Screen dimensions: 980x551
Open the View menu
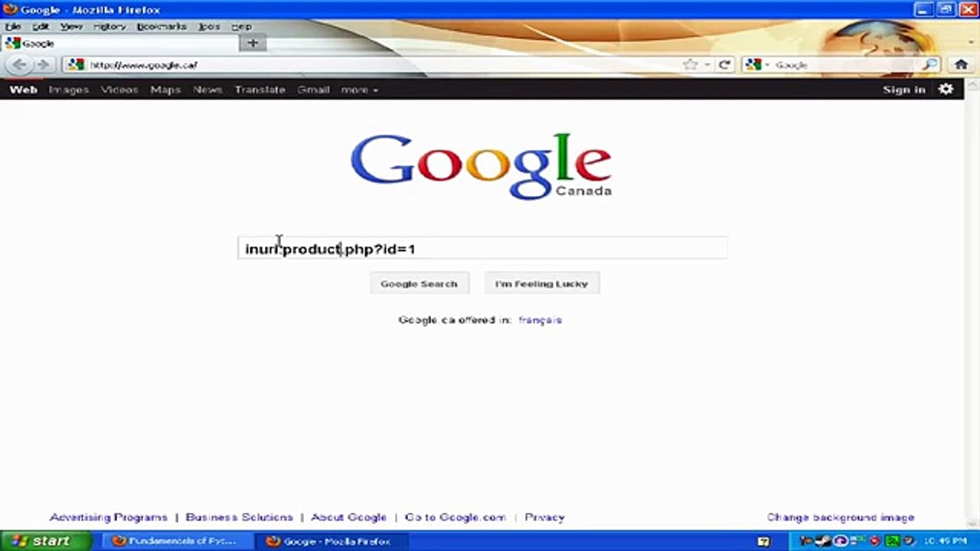(x=71, y=26)
